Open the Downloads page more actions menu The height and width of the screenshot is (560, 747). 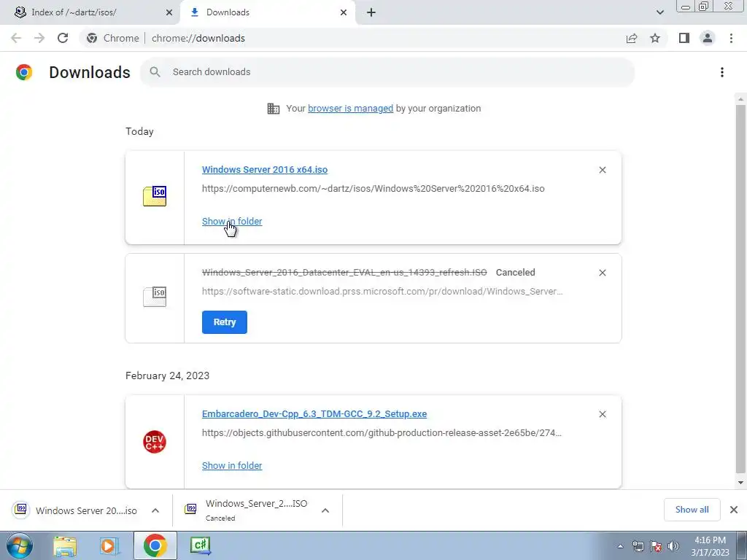tap(722, 72)
